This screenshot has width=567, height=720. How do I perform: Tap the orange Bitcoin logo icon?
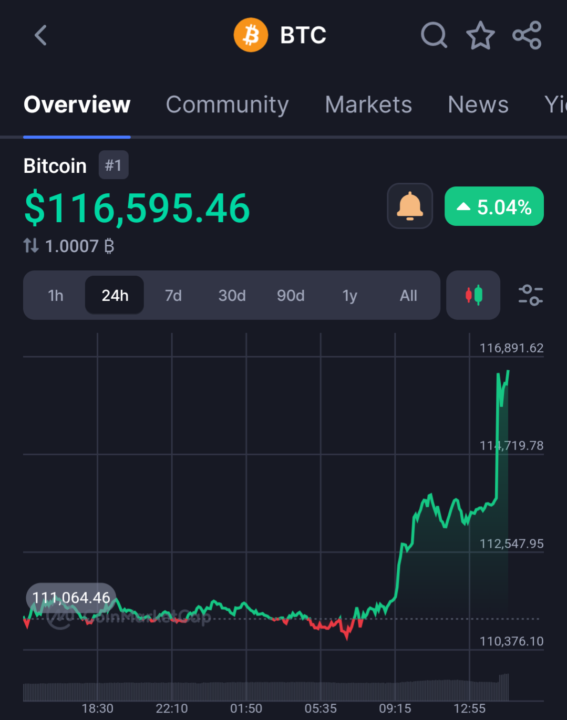point(251,35)
